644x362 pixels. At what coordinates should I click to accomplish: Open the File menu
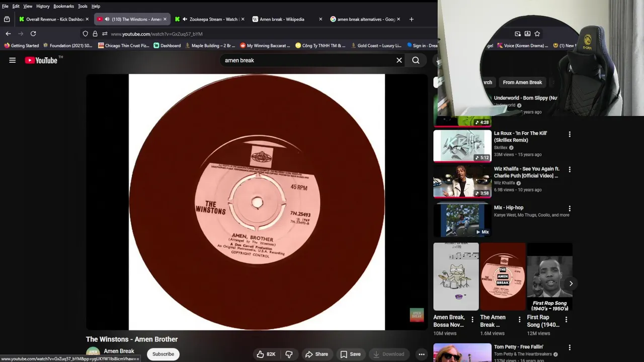[5, 6]
